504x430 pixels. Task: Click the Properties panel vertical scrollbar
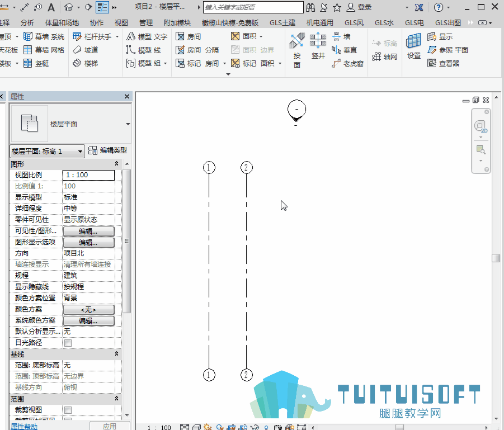pos(128,241)
